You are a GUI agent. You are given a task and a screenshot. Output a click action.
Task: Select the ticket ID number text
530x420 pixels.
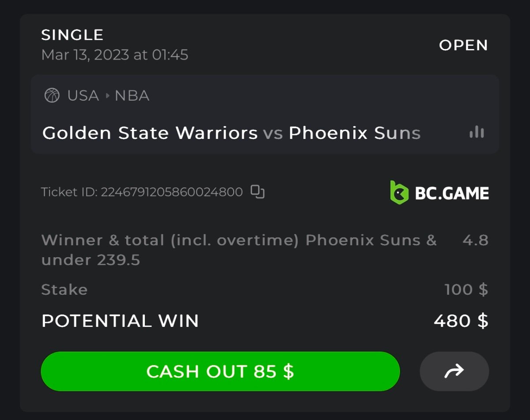coord(172,192)
